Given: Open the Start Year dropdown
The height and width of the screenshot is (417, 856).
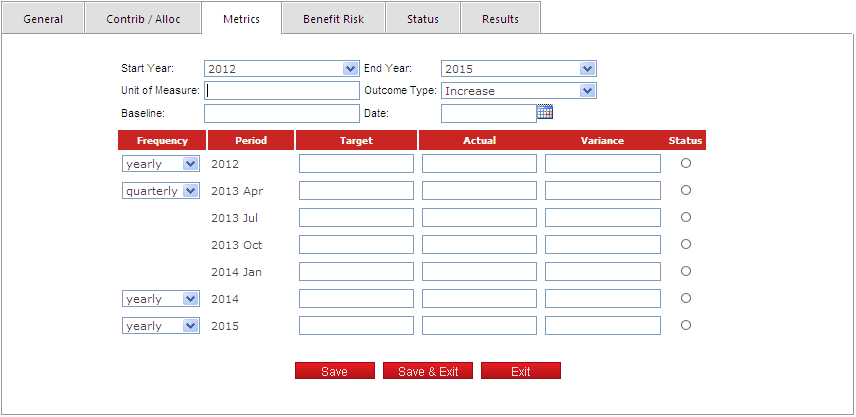Looking at the screenshot, I should pyautogui.click(x=281, y=69).
